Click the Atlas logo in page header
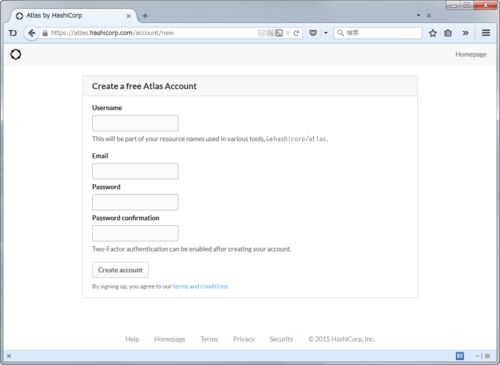This screenshot has height=365, width=500. 16,54
